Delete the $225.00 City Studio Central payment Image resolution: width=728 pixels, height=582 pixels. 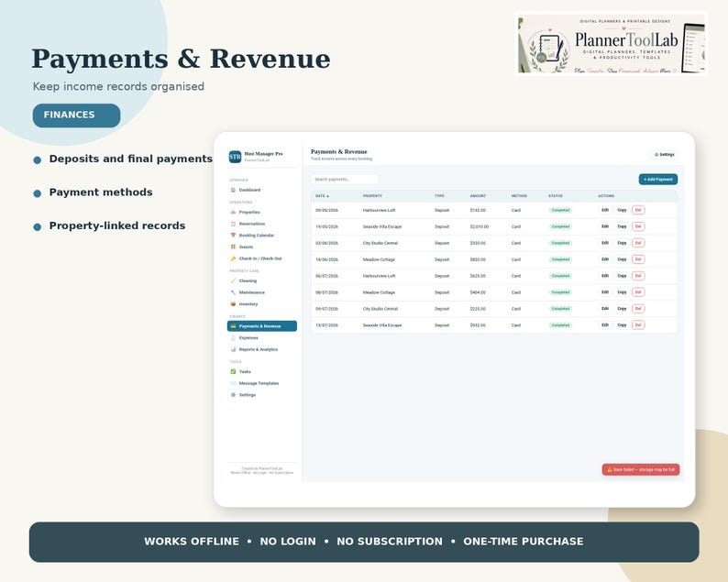point(638,309)
